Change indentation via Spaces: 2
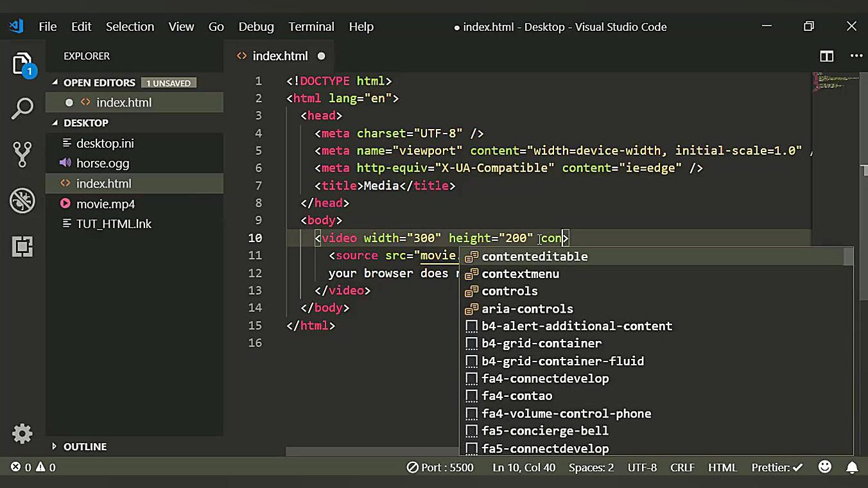Image resolution: width=868 pixels, height=488 pixels. click(591, 467)
